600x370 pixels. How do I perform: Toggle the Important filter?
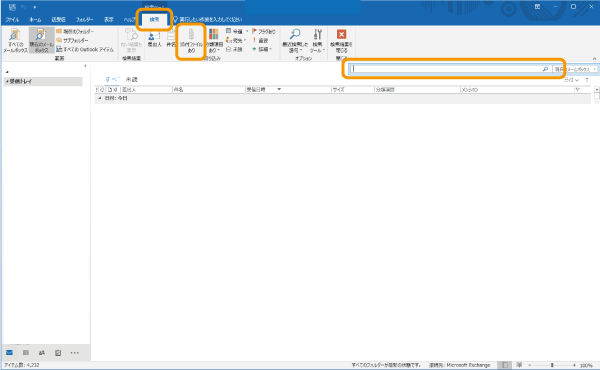tap(260, 40)
